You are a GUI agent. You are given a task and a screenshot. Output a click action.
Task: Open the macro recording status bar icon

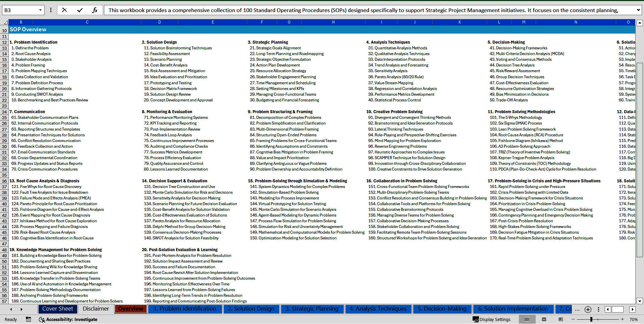coord(29,319)
